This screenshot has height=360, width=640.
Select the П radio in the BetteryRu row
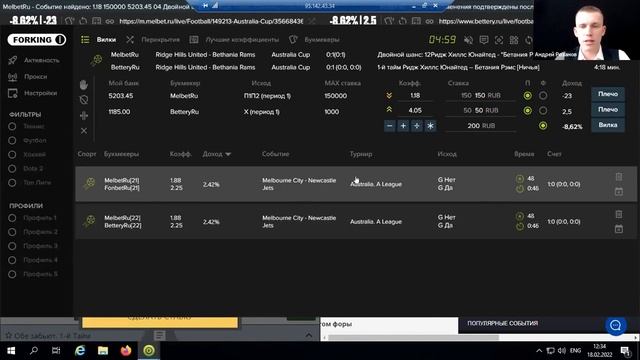(x=527, y=111)
